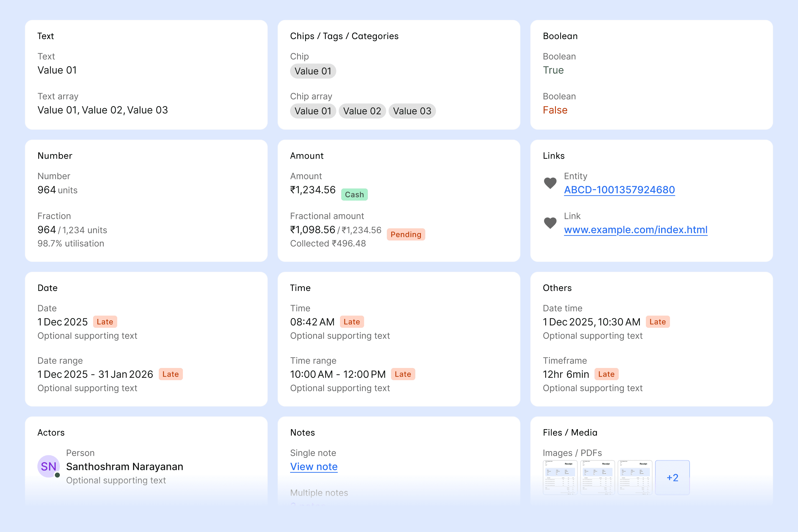Click the single Value 01 chip under Chip
798x532 pixels.
(313, 71)
